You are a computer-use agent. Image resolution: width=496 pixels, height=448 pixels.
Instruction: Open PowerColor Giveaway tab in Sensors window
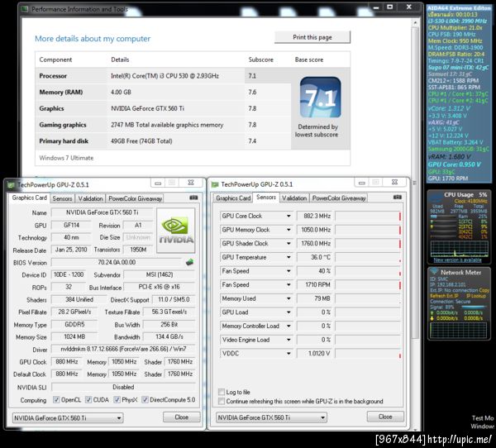(x=339, y=198)
